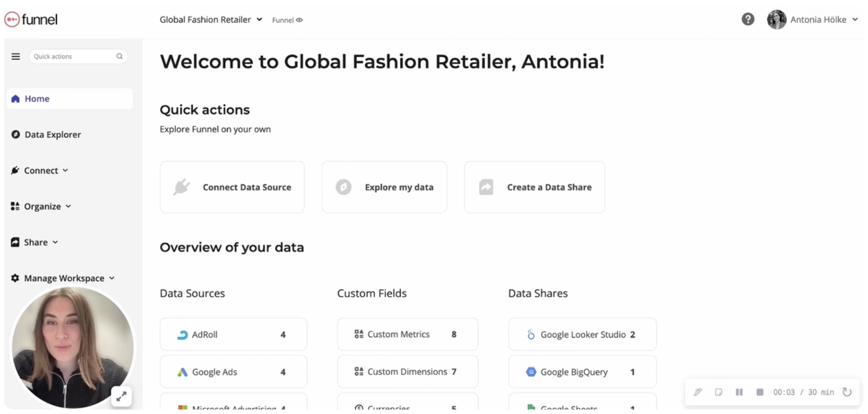868x414 pixels.
Task: Focus the Quick actions search field
Action: pos(78,56)
